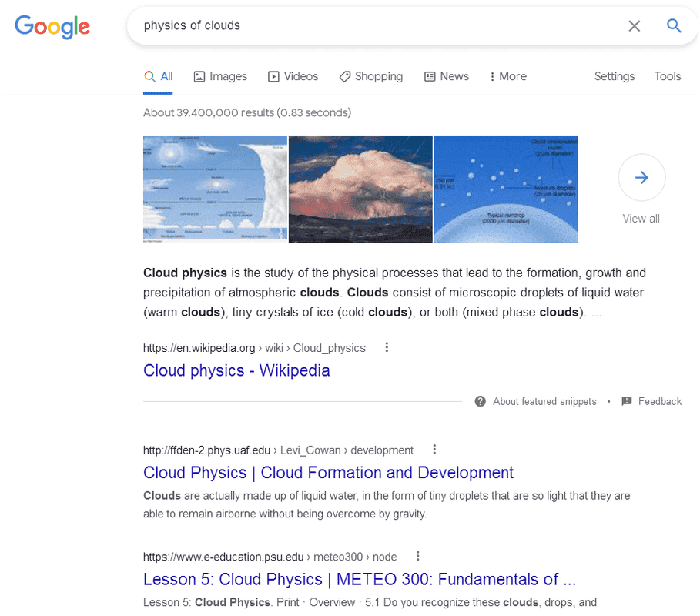Viewport: 700px width, 616px height.
Task: Open the cloud types diagram thumbnail
Action: pos(215,189)
